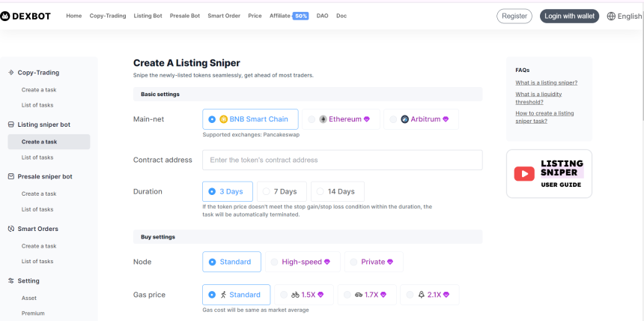Open List of tasks under Presale sniper bot

(37, 209)
